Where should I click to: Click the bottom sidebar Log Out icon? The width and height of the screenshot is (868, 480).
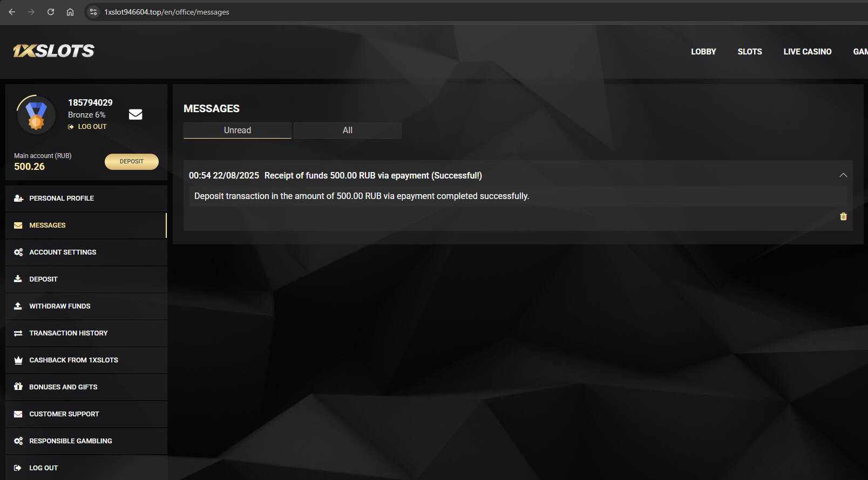click(x=18, y=468)
